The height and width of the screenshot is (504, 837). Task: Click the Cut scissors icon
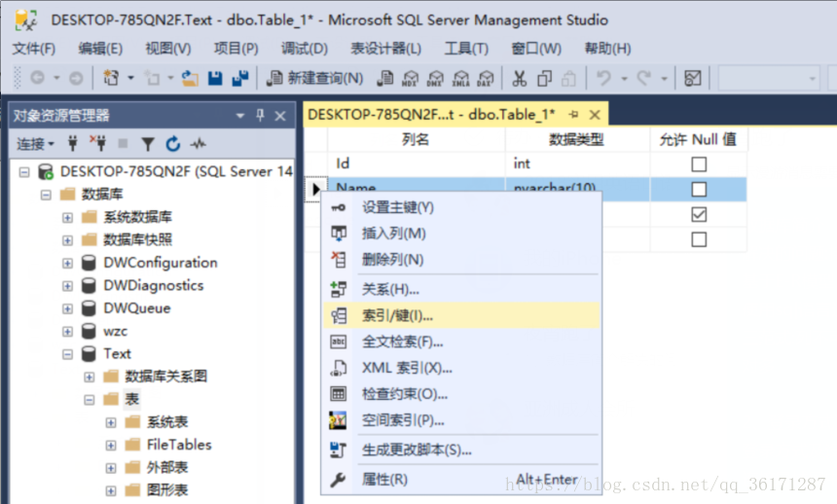(519, 79)
